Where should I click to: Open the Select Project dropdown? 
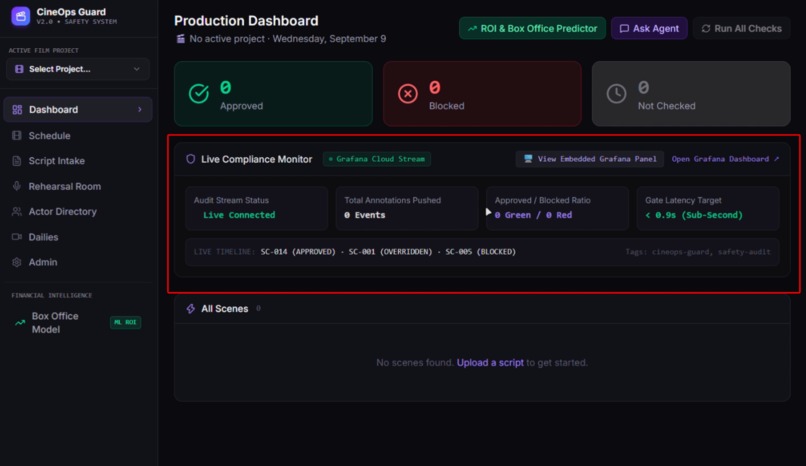point(78,69)
